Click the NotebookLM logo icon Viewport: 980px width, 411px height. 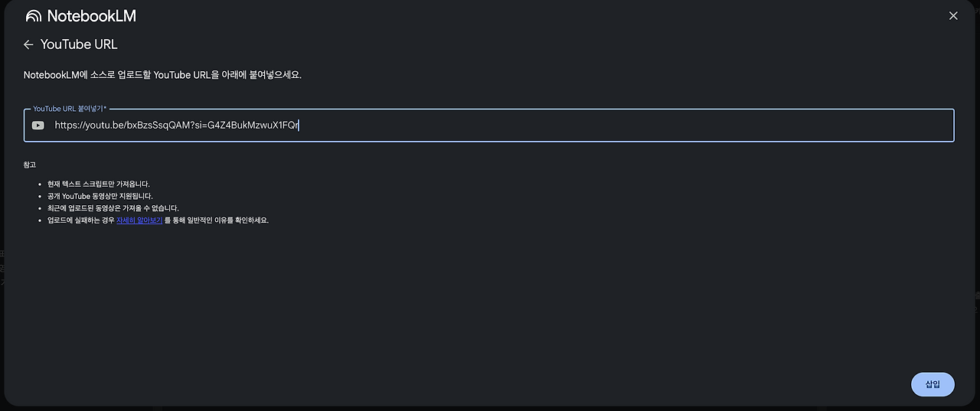(34, 16)
